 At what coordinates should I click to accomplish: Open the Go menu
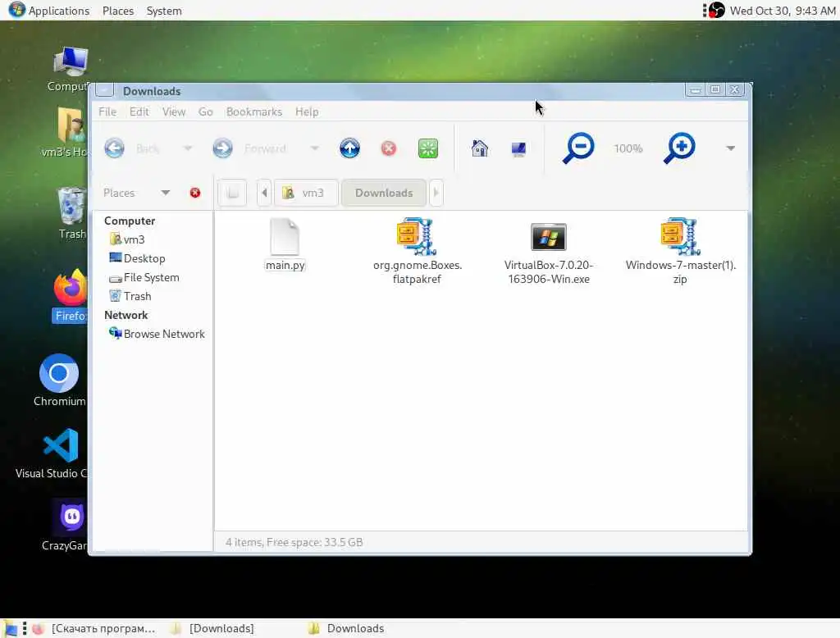point(205,112)
